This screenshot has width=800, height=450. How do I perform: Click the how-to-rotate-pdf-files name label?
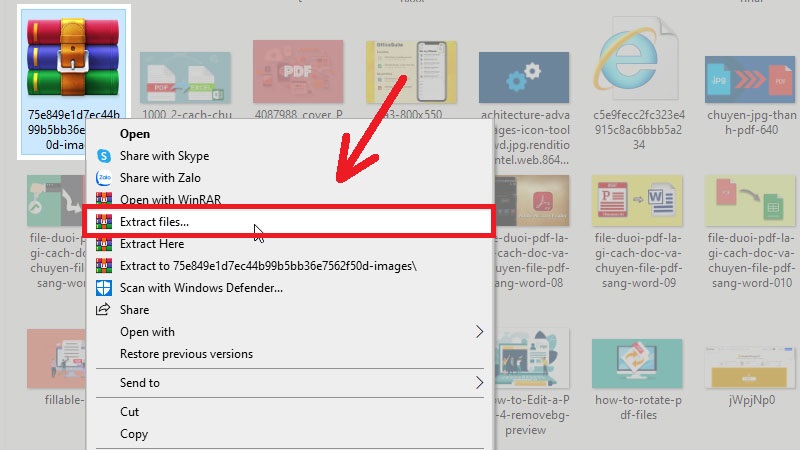(x=638, y=407)
